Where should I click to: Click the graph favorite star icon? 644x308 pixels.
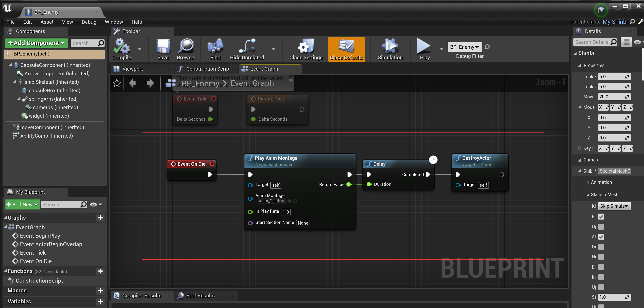click(117, 83)
